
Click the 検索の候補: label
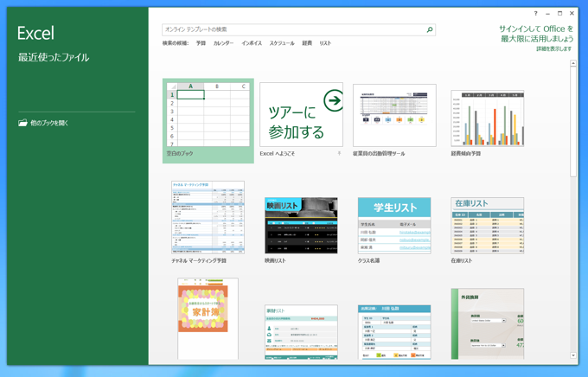pos(176,43)
